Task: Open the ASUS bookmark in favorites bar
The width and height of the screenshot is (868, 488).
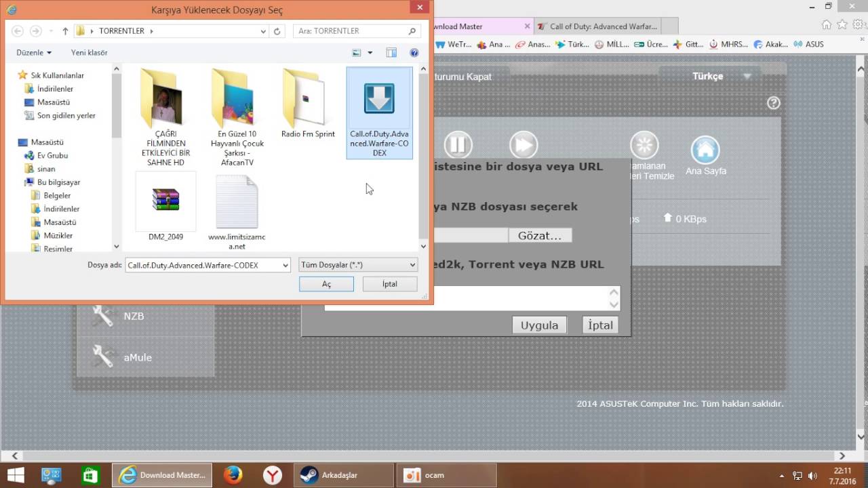Action: coord(808,44)
